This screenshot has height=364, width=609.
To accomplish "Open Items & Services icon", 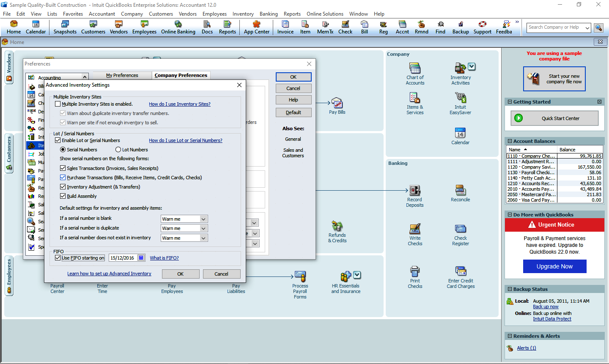I will tap(415, 104).
